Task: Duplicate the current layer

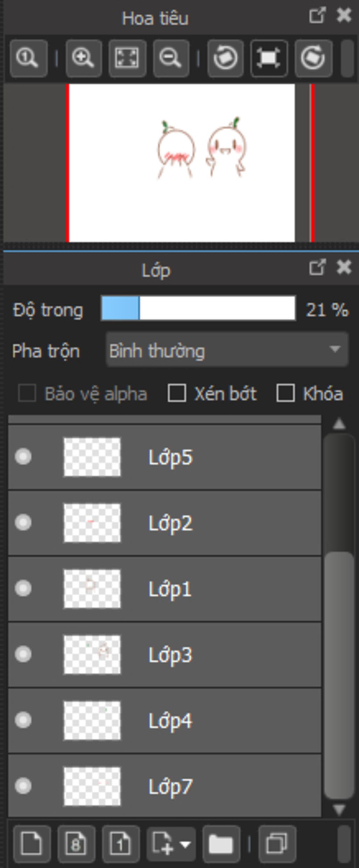Action: click(x=277, y=844)
